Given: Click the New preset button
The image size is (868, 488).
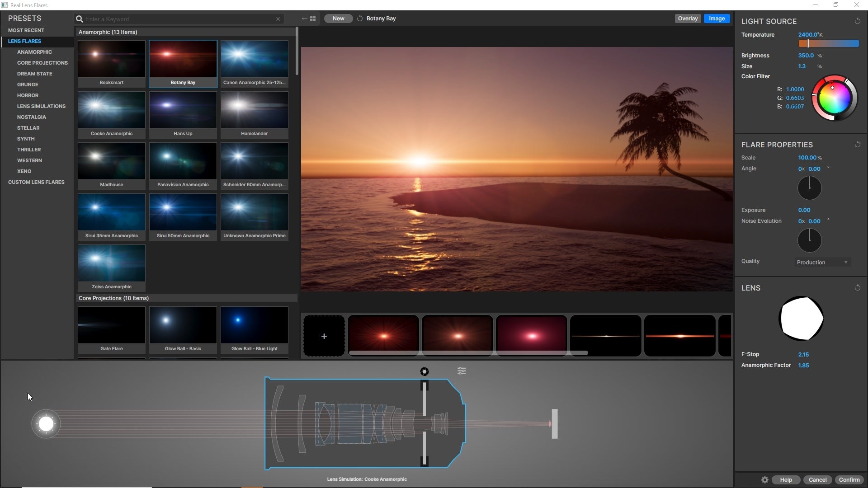Looking at the screenshot, I should [338, 19].
